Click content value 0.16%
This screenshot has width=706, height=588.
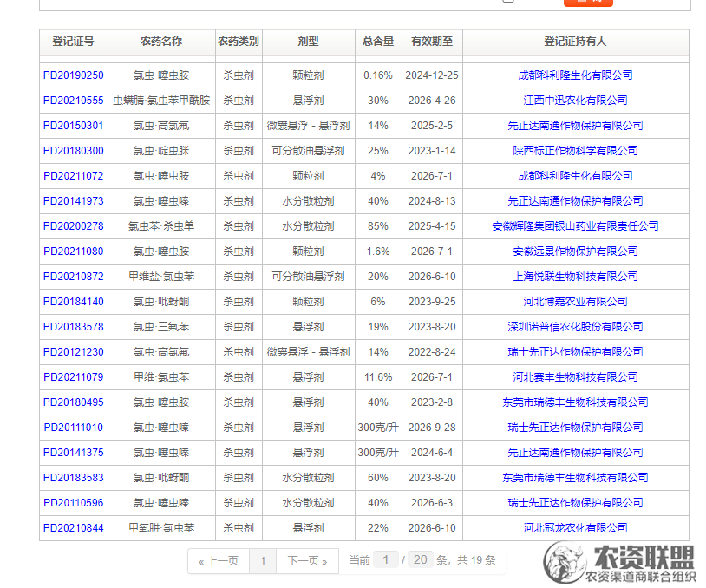[x=378, y=75]
